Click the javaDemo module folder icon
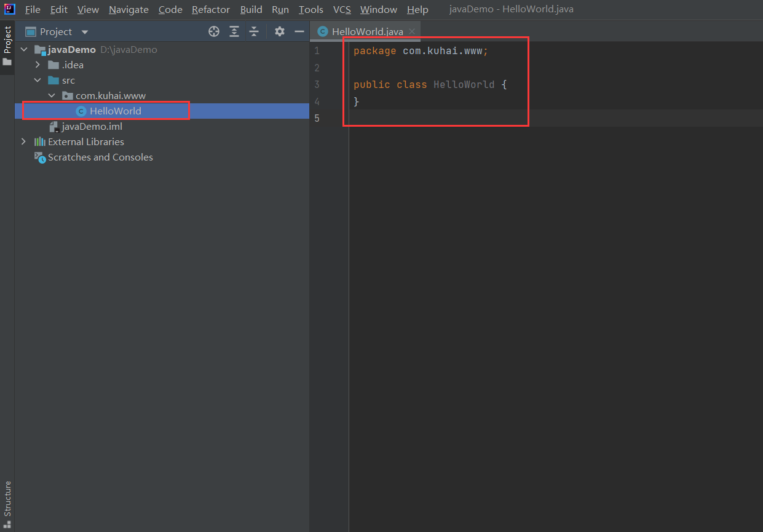 (x=40, y=49)
